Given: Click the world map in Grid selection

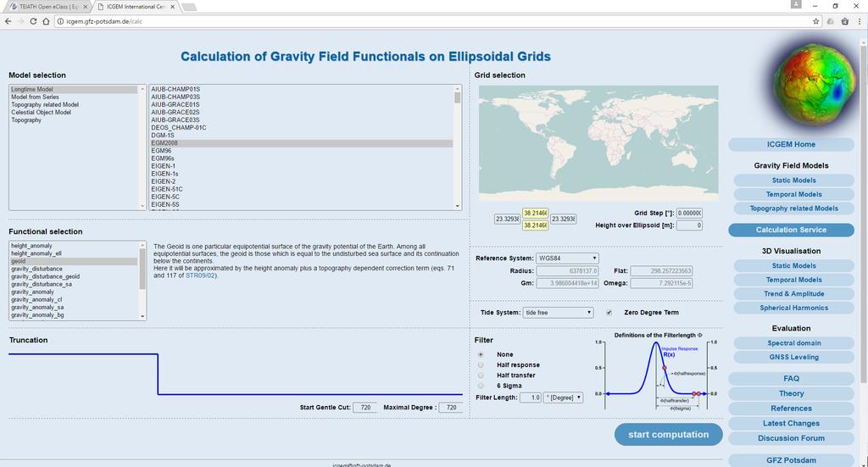Looking at the screenshot, I should (x=598, y=142).
